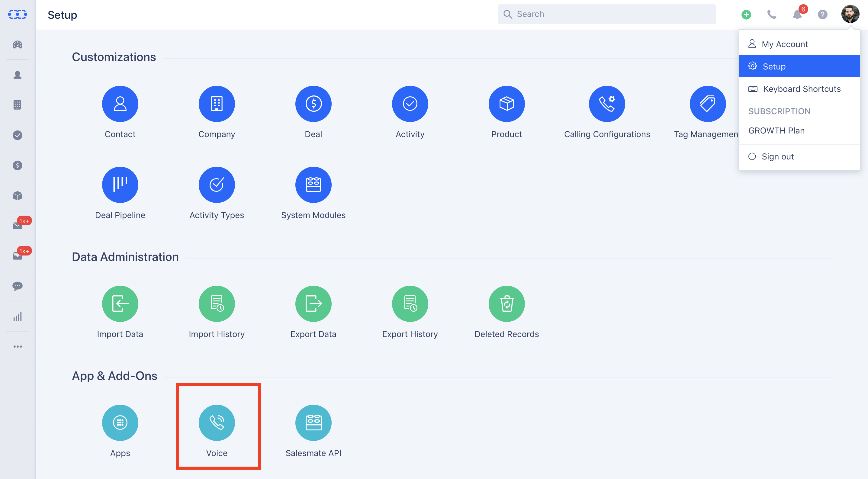Go to dashboard via sidebar gauge icon
Screen dimensions: 868x479
(x=18, y=45)
